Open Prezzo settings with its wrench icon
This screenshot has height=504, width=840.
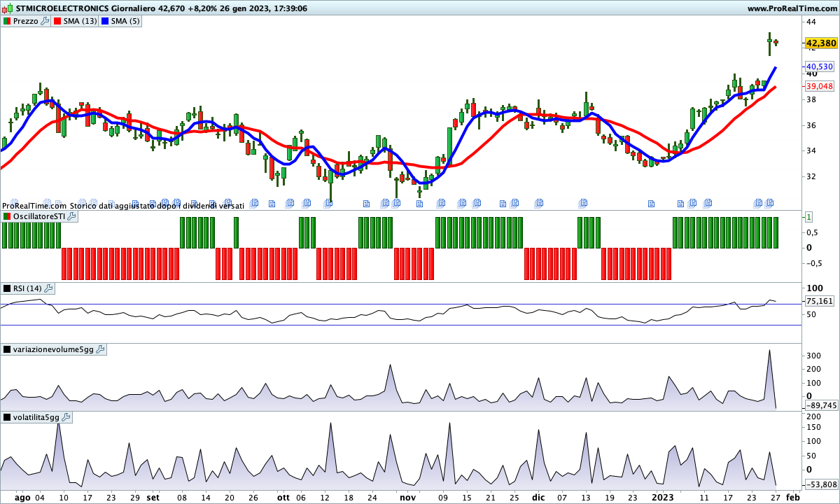pyautogui.click(x=45, y=21)
